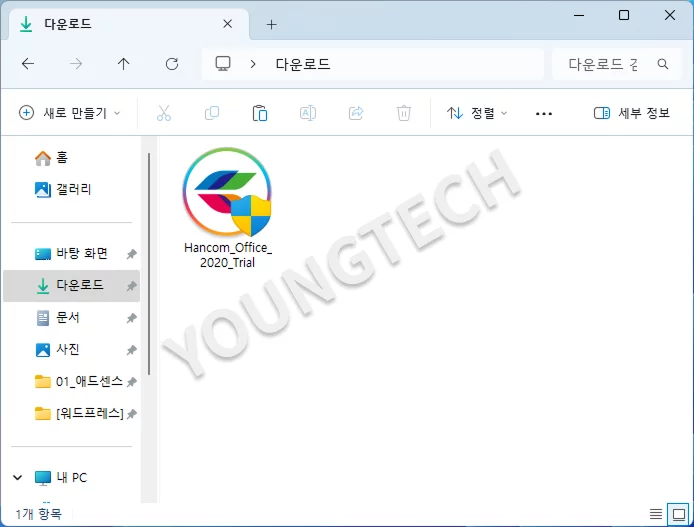694x527 pixels.
Task: Click the pin icon next to 문서
Action: (131, 318)
